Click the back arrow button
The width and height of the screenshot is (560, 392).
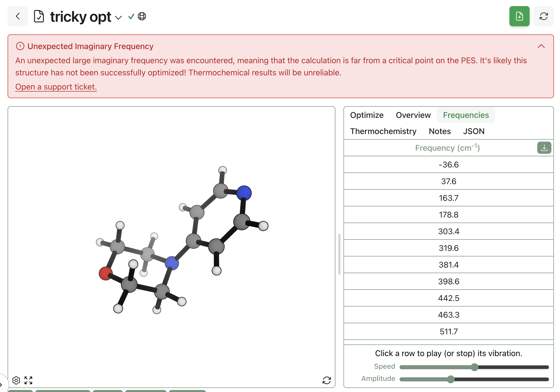18,16
